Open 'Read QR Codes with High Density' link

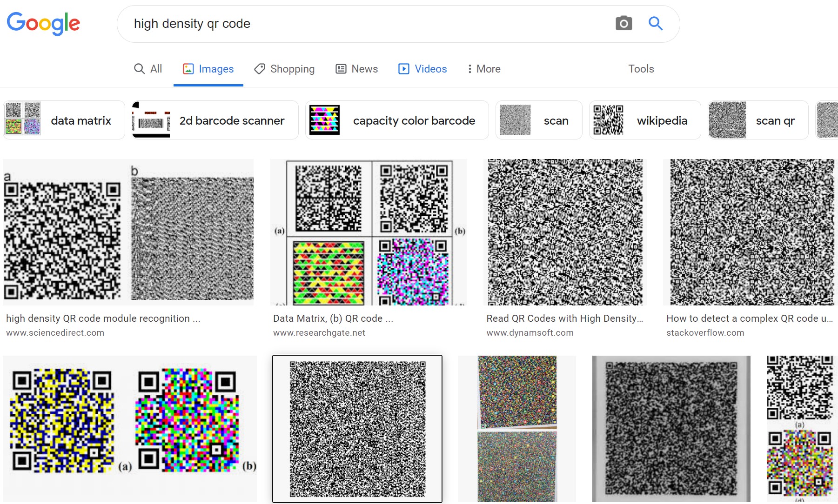click(564, 318)
